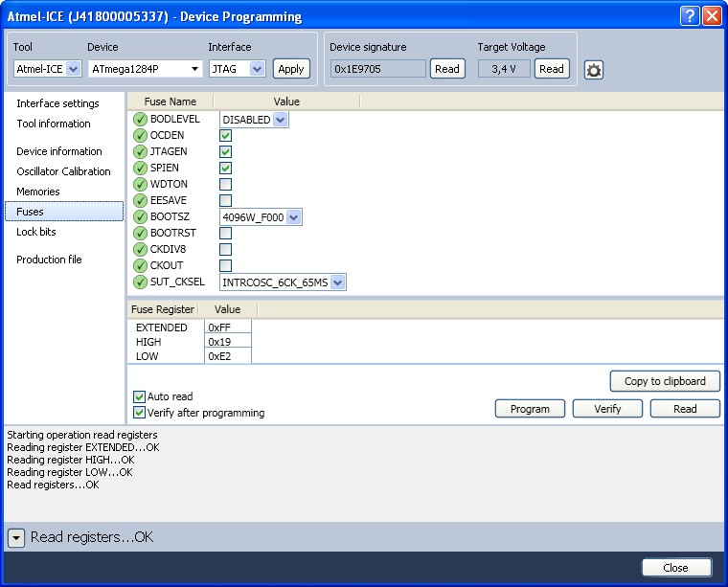Viewport: 728px width, 587px height.
Task: Open Interface settings page
Action: 57,103
